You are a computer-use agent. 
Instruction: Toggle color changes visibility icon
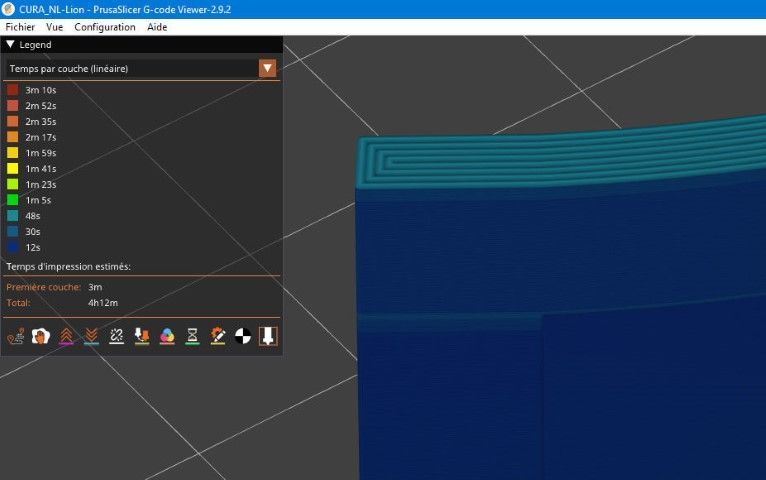167,336
